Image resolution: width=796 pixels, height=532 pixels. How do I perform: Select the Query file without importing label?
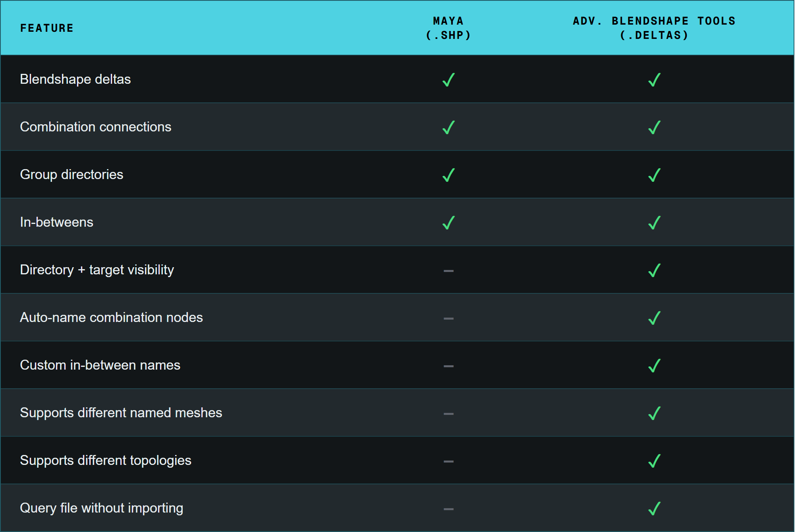pyautogui.click(x=102, y=508)
